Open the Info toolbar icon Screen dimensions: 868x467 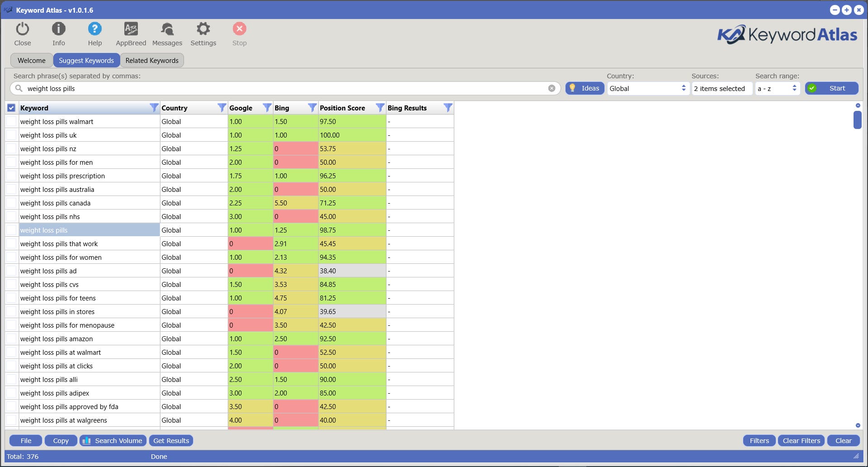point(58,29)
